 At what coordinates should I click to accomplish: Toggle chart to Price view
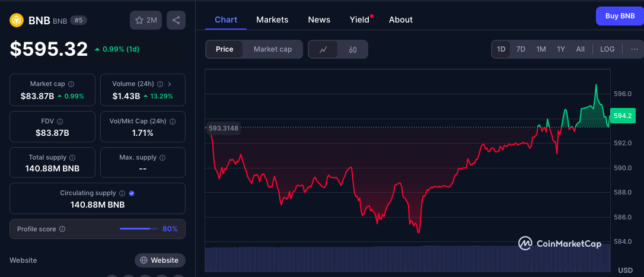224,49
